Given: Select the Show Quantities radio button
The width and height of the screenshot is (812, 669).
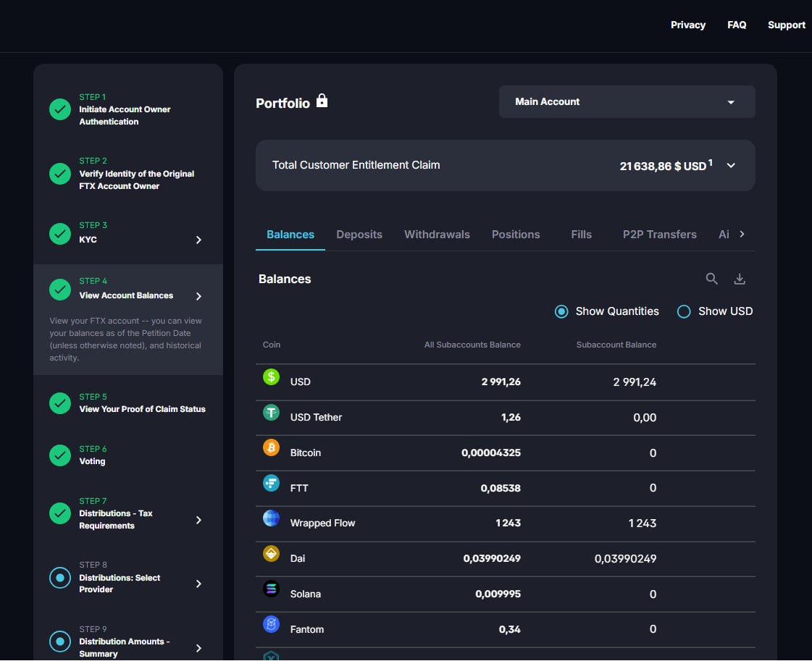Looking at the screenshot, I should click(561, 312).
